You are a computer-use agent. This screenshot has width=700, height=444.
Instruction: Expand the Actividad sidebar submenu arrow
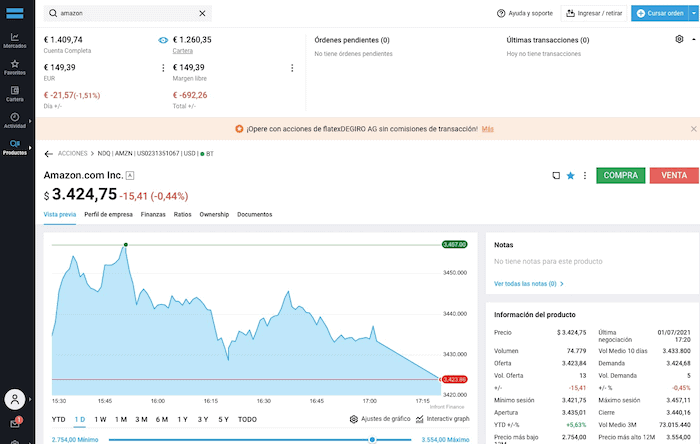point(30,121)
